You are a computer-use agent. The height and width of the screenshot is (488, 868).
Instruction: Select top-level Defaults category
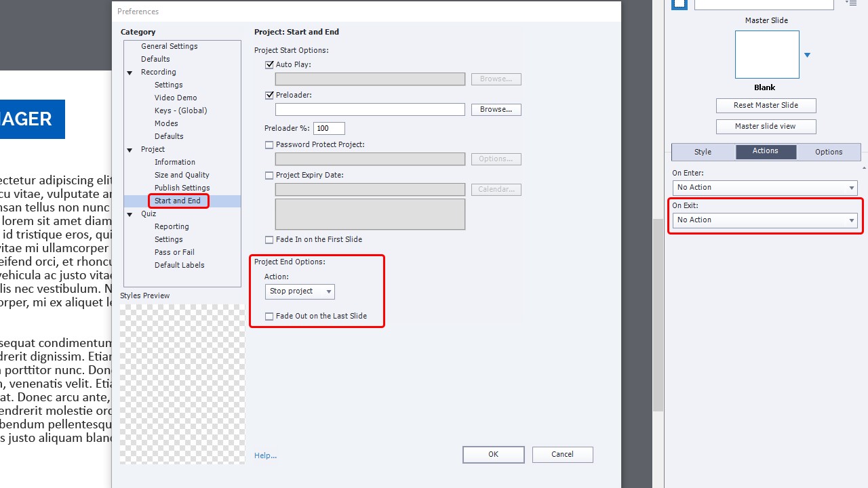coord(155,59)
